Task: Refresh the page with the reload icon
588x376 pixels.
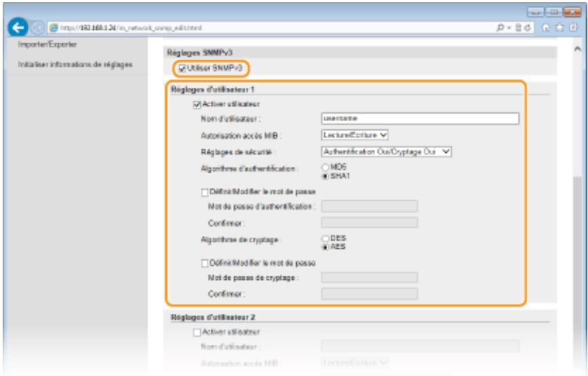Action: click(528, 28)
